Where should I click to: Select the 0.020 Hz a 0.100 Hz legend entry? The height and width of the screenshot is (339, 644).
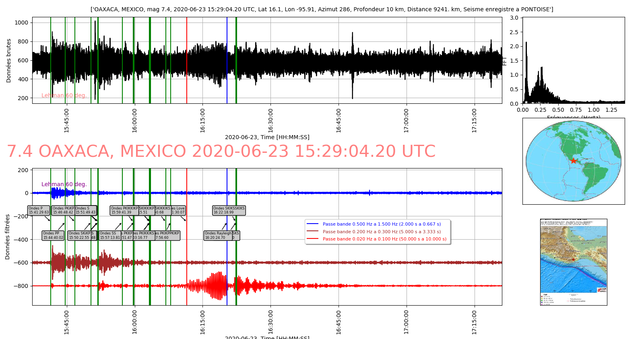384,239
